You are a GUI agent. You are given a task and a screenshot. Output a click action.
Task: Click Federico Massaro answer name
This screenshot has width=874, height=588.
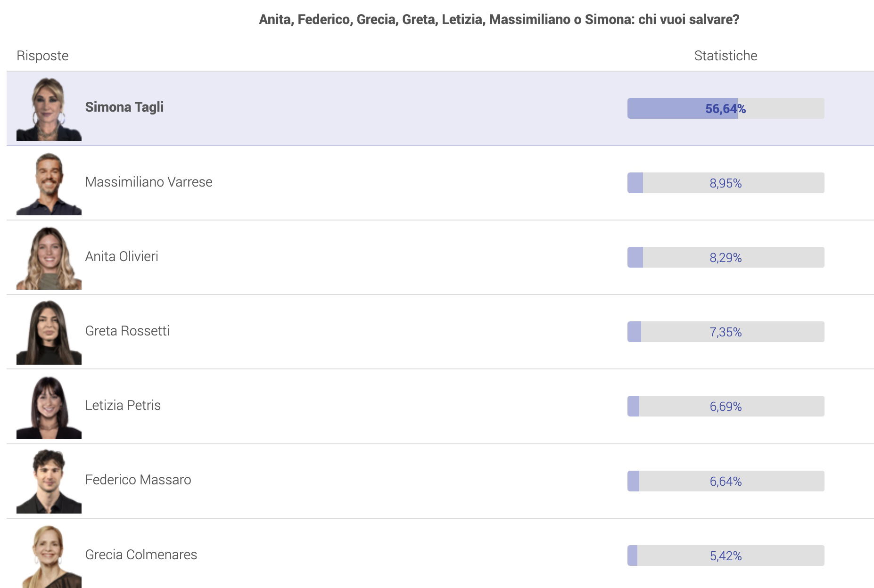click(x=138, y=480)
